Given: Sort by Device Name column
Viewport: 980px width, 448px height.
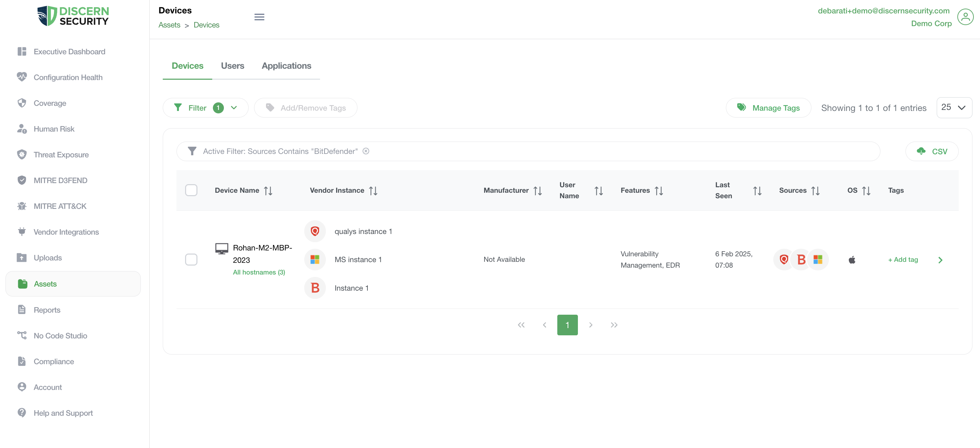Looking at the screenshot, I should (268, 191).
